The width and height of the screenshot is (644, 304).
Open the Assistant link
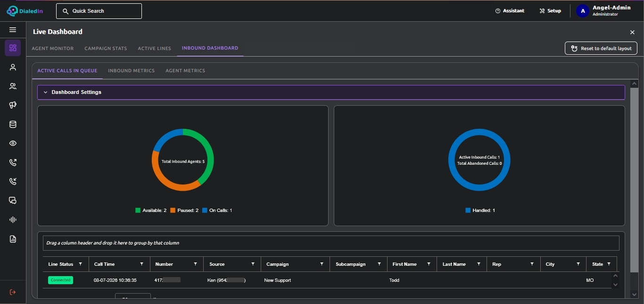(x=510, y=11)
